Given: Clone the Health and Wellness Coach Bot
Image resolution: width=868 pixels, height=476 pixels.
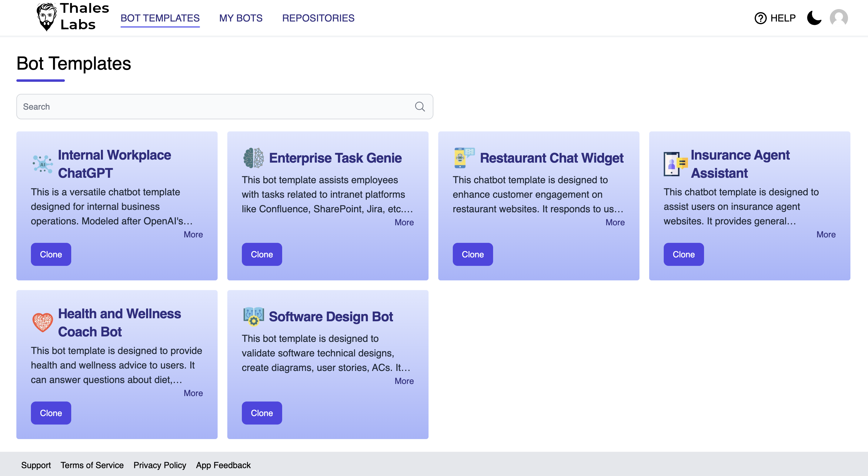Looking at the screenshot, I should coord(51,413).
